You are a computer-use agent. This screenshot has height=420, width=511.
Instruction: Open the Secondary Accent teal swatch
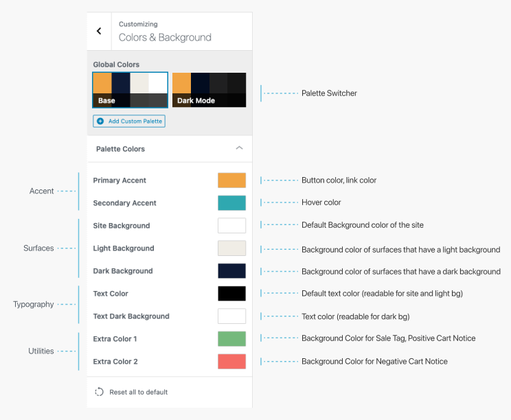(x=231, y=203)
